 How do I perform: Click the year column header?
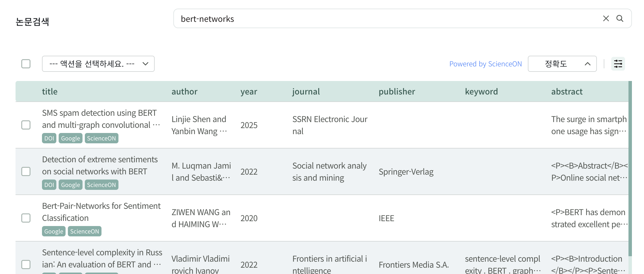coord(249,92)
